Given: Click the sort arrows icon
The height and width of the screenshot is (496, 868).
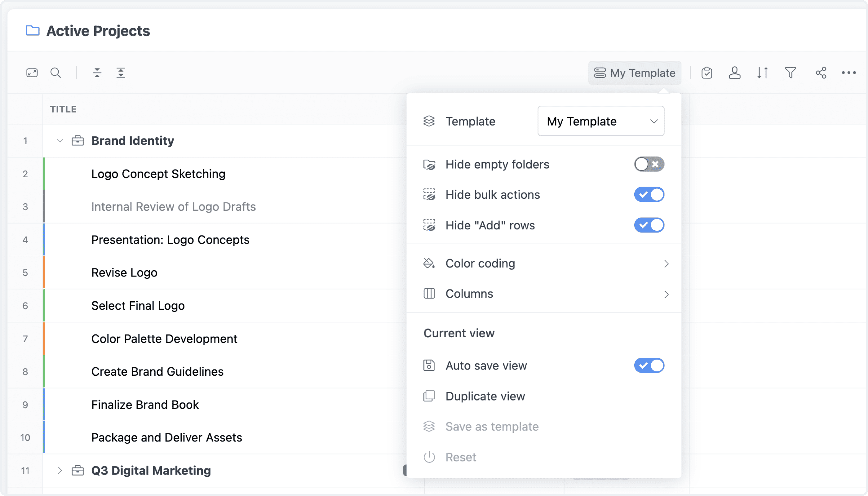Looking at the screenshot, I should [x=762, y=73].
